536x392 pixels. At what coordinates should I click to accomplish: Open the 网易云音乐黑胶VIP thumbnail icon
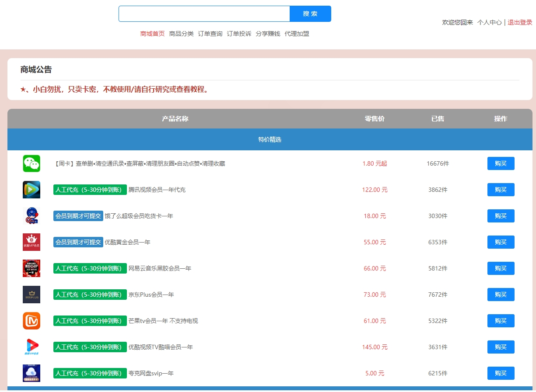(x=31, y=268)
